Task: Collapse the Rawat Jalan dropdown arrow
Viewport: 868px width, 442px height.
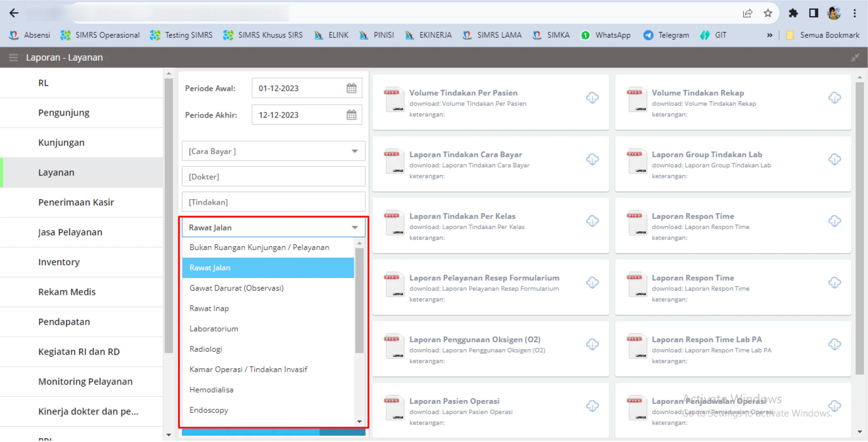Action: 355,228
